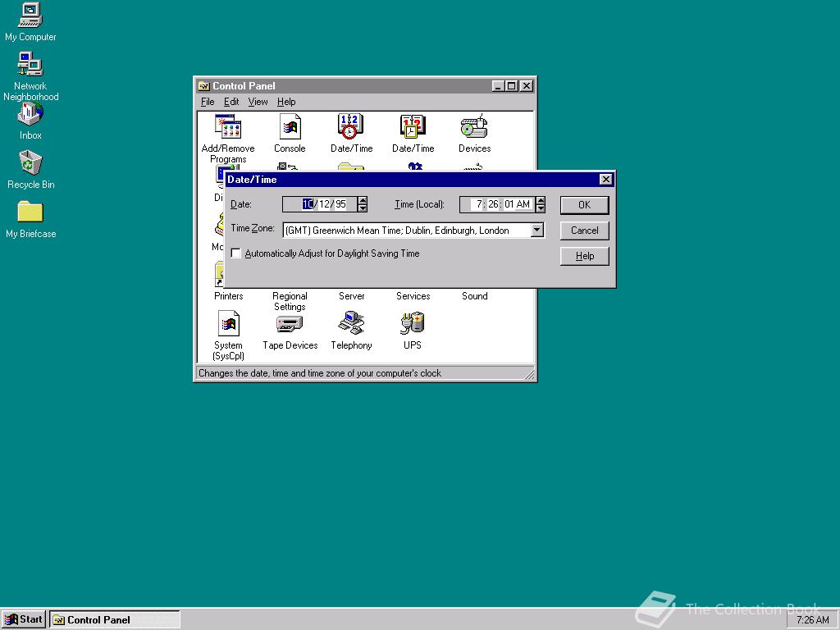Open the Help menu in Control Panel
This screenshot has width=840, height=630.
(x=286, y=102)
